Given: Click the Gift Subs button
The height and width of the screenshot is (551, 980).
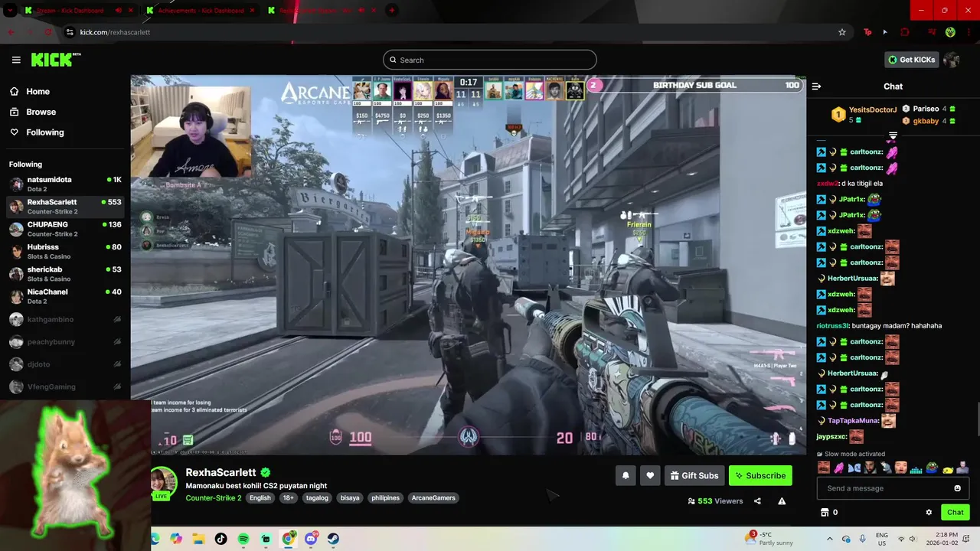Looking at the screenshot, I should point(694,475).
